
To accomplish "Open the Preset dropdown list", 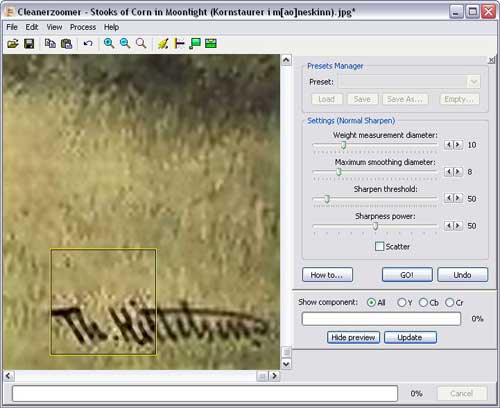I will click(x=474, y=82).
